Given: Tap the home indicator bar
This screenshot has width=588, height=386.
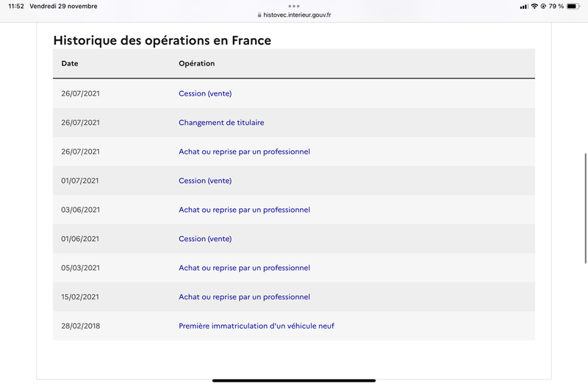Looking at the screenshot, I should pyautogui.click(x=294, y=380).
